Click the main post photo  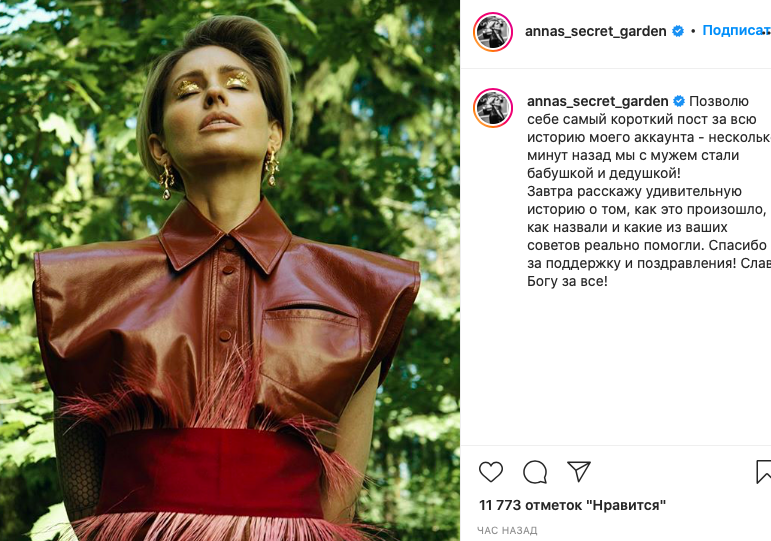click(230, 270)
